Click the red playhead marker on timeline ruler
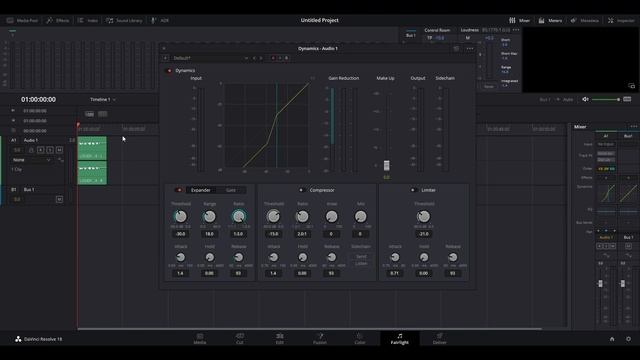The image size is (640, 360). 78,125
